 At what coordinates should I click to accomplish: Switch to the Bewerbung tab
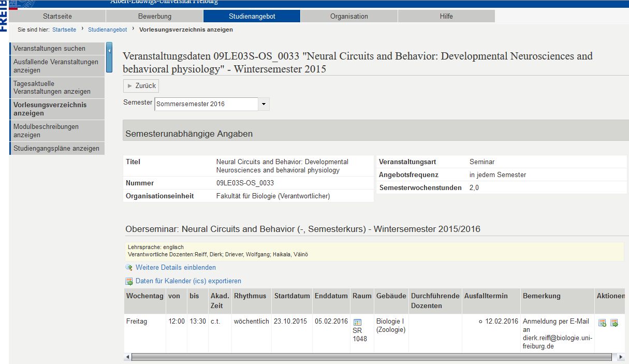(154, 16)
